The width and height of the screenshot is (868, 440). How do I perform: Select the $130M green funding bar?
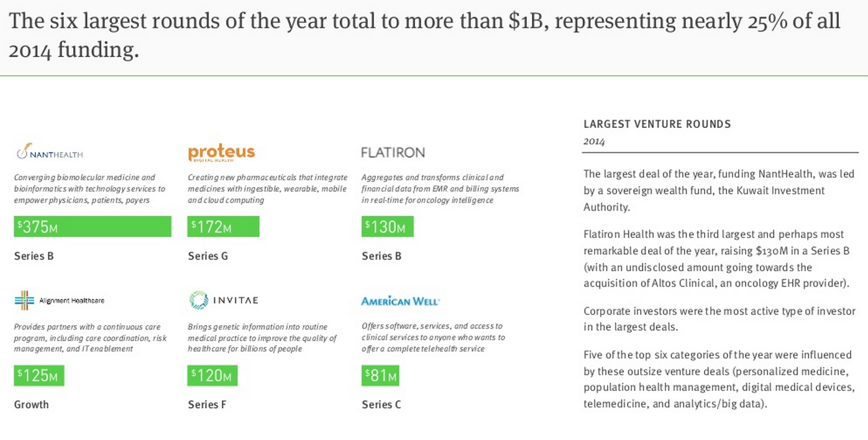tap(387, 227)
